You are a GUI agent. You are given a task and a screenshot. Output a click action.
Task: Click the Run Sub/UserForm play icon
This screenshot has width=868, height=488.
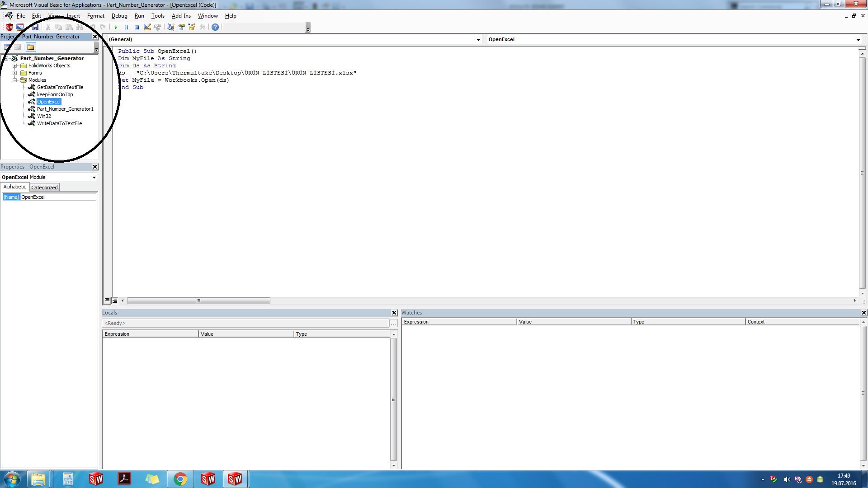click(x=116, y=27)
